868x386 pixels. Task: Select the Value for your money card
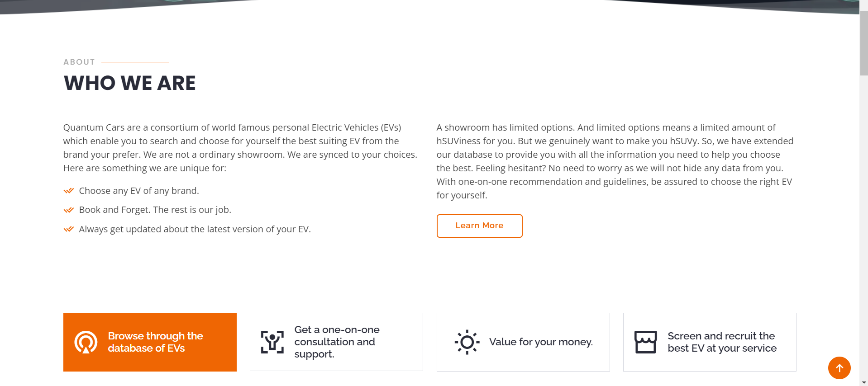[x=523, y=342]
